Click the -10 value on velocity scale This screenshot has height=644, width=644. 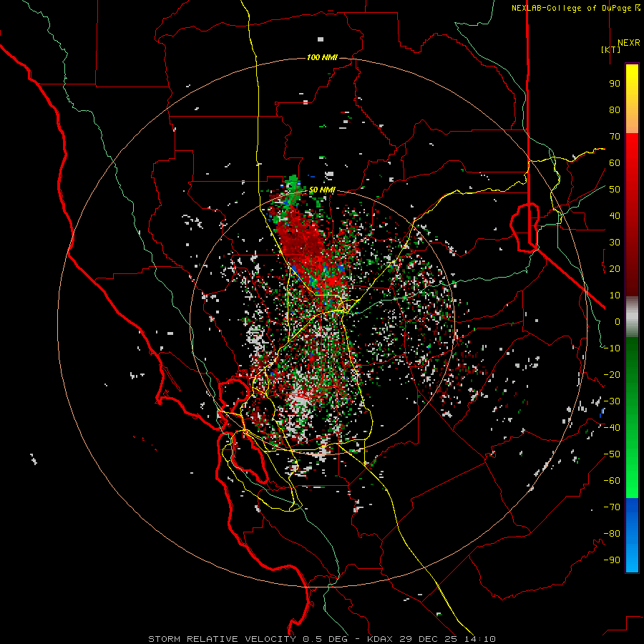coord(612,348)
